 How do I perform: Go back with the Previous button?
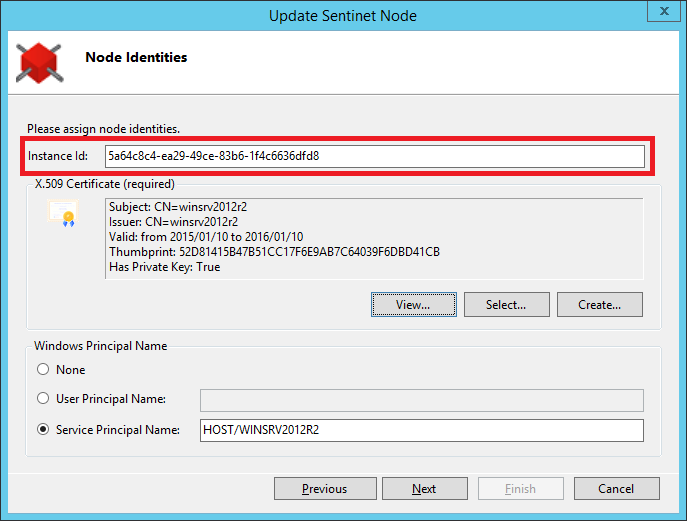[x=325, y=489]
